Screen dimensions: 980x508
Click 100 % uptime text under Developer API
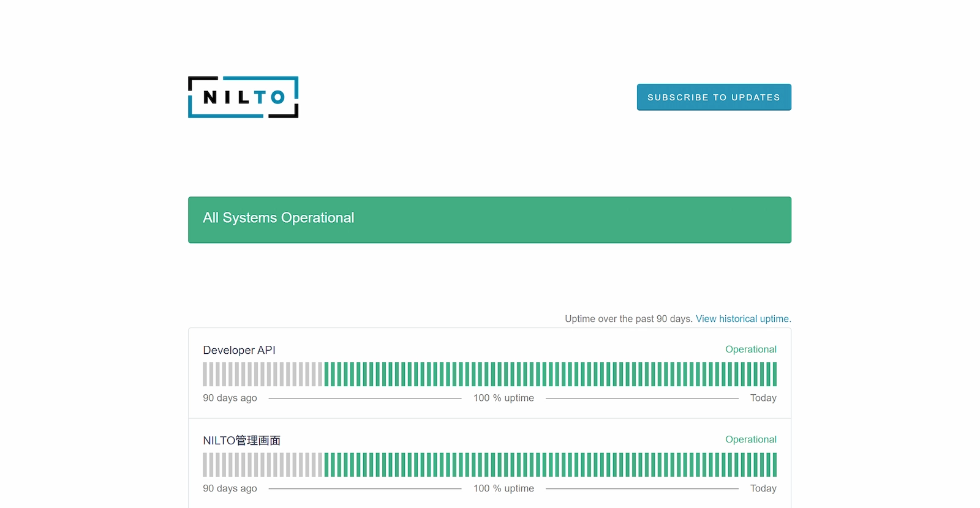click(503, 398)
